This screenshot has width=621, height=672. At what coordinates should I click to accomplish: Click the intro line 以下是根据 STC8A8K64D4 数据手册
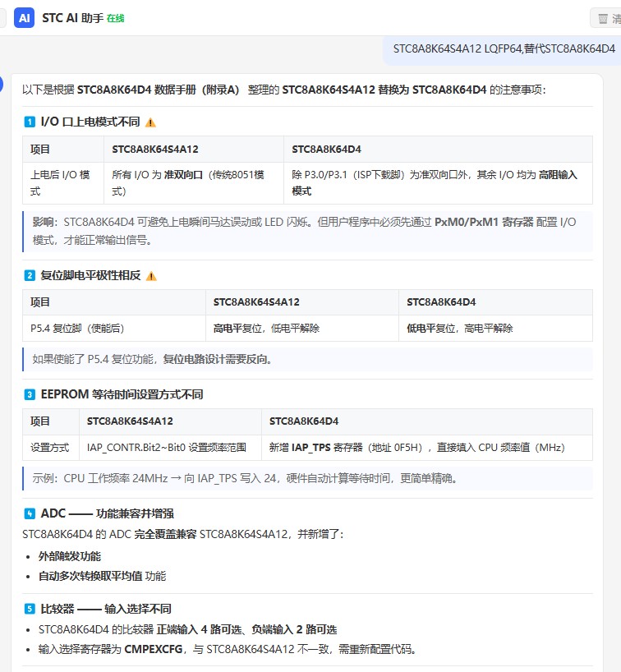click(283, 90)
